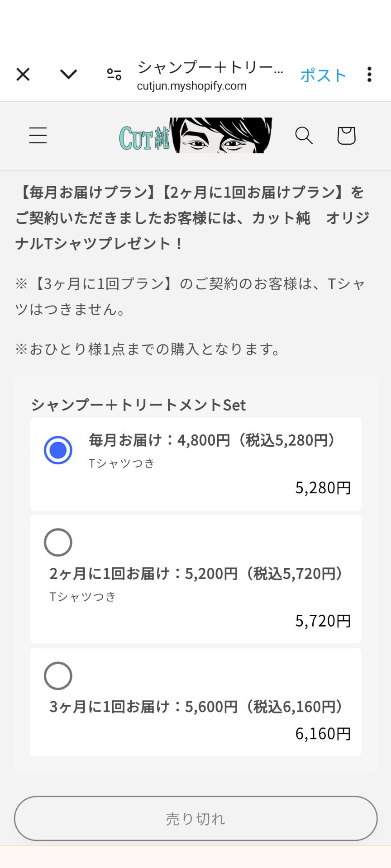This screenshot has height=868, width=391.
Task: Tap the cutjun.myshopify.com address text
Action: [x=192, y=86]
